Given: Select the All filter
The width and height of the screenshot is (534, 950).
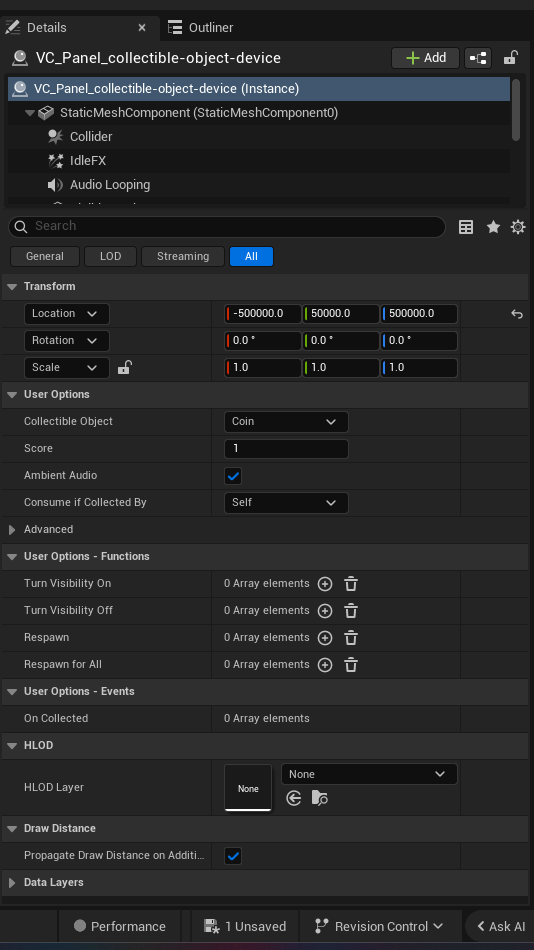Looking at the screenshot, I should click(252, 256).
